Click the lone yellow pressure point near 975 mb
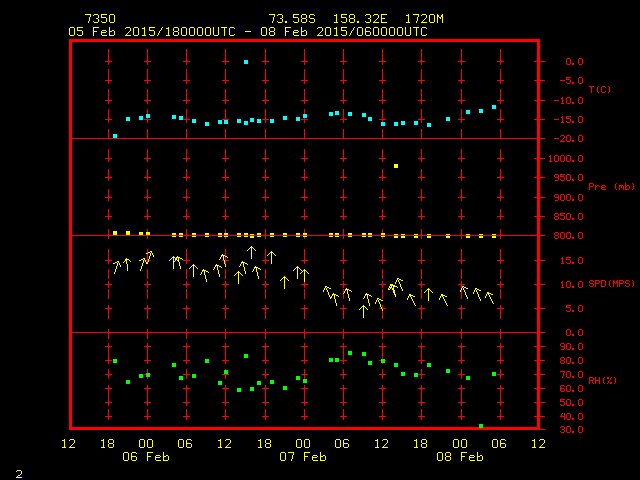640x480 pixels. pyautogui.click(x=396, y=166)
